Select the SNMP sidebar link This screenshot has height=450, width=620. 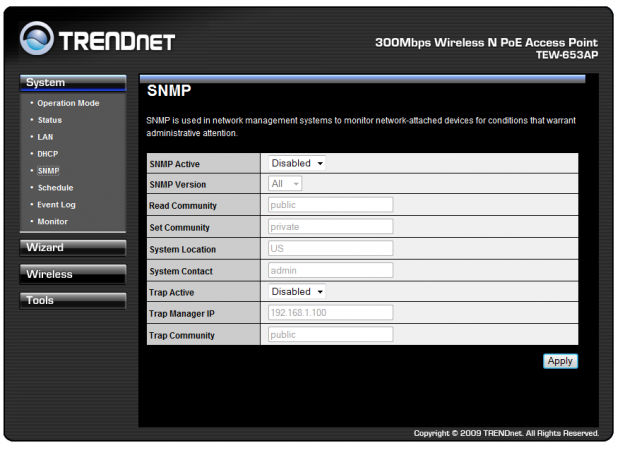coord(48,171)
